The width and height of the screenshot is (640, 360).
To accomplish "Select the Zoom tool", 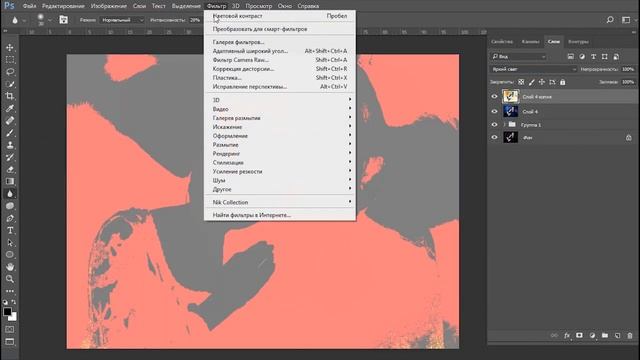I will (10, 279).
